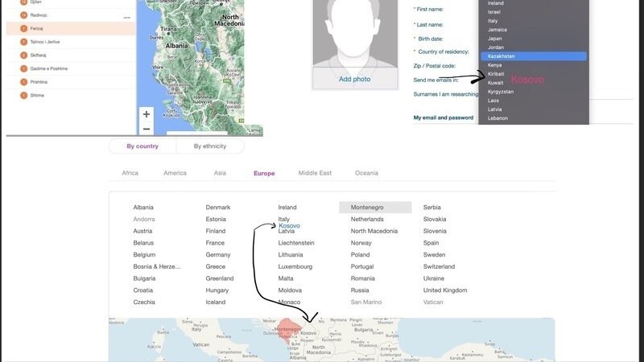Click the orange marker beside Prishtina
Screen dimensions: 644x362
(x=23, y=82)
